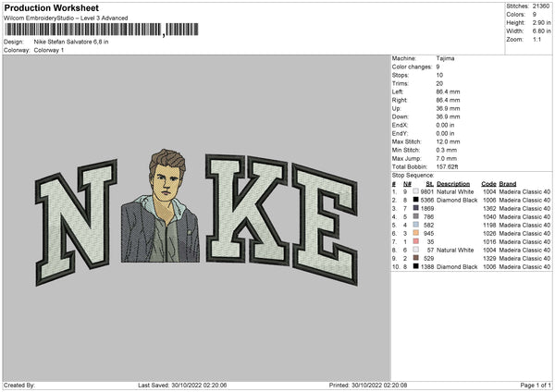This screenshot has width=555, height=392.
Task: Click the black swatch next to 1388
Action: tap(415, 266)
